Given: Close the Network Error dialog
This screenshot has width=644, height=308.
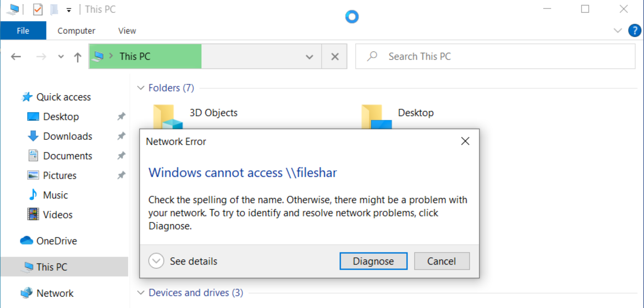Looking at the screenshot, I should click(465, 141).
